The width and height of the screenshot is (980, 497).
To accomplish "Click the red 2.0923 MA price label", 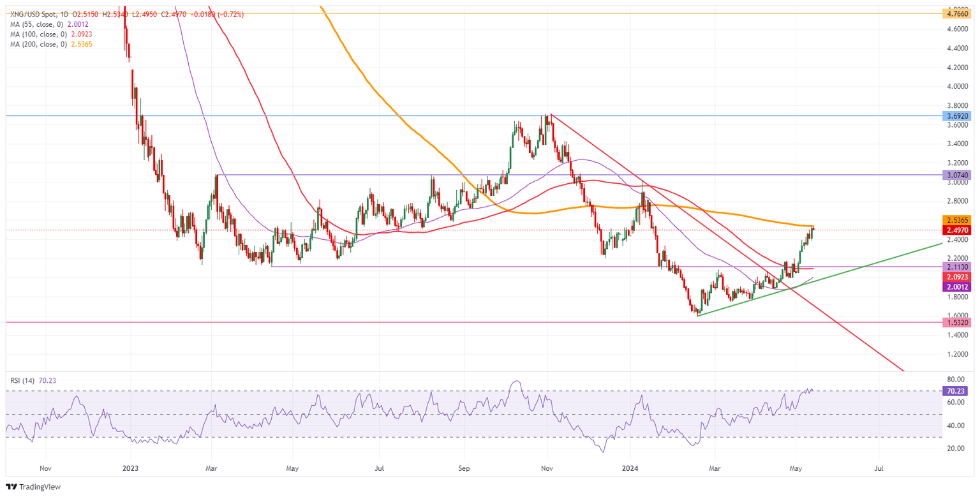I will 956,277.
